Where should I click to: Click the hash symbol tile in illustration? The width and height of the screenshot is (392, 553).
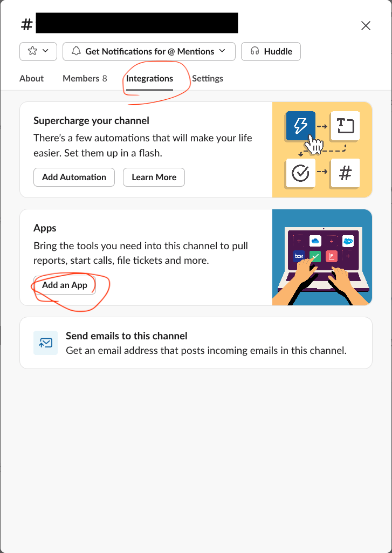345,173
